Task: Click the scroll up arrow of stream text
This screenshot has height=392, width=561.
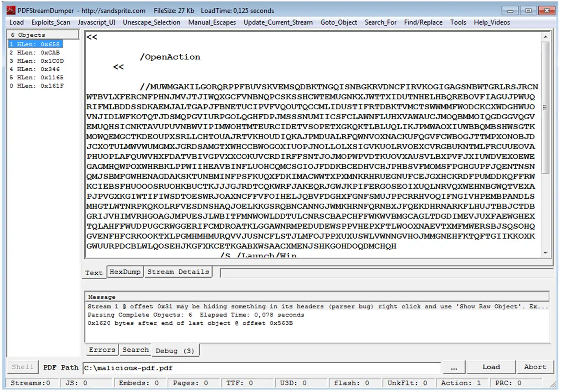Action: click(x=545, y=37)
